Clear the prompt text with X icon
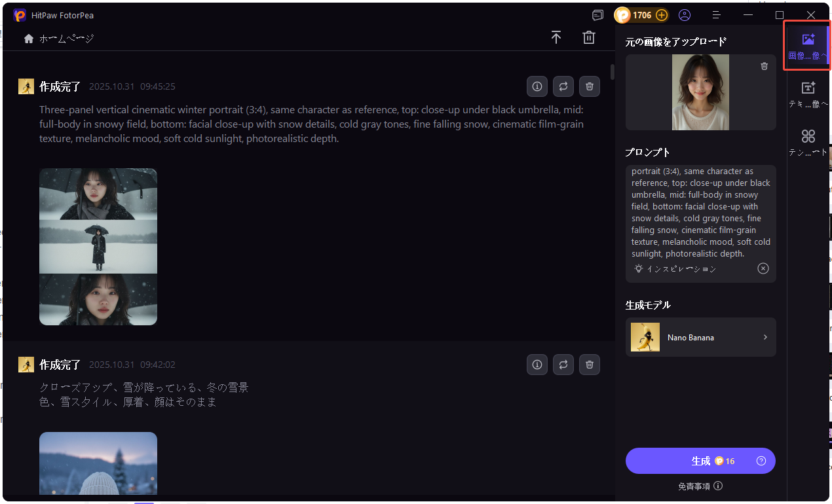This screenshot has width=832, height=504. (x=763, y=268)
